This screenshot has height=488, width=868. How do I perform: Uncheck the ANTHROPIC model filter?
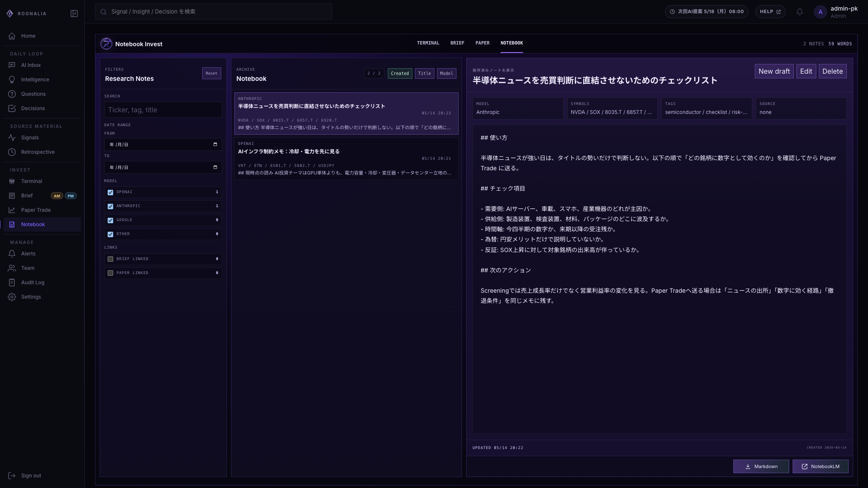(x=111, y=206)
